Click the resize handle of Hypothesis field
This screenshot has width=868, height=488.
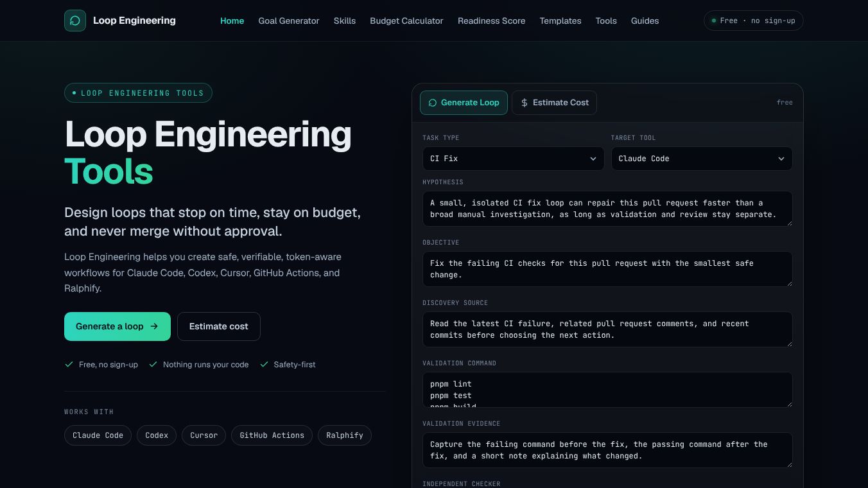click(788, 222)
